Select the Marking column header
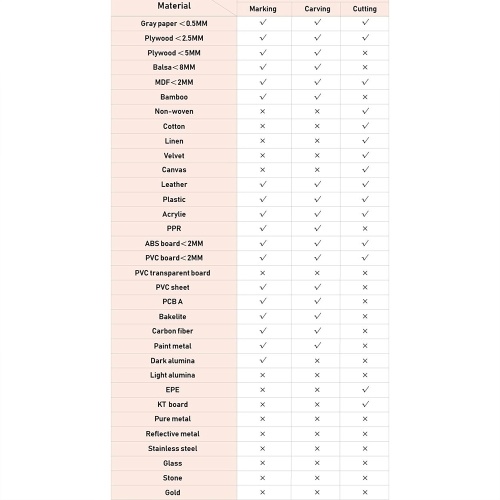This screenshot has width=500, height=500. click(263, 9)
